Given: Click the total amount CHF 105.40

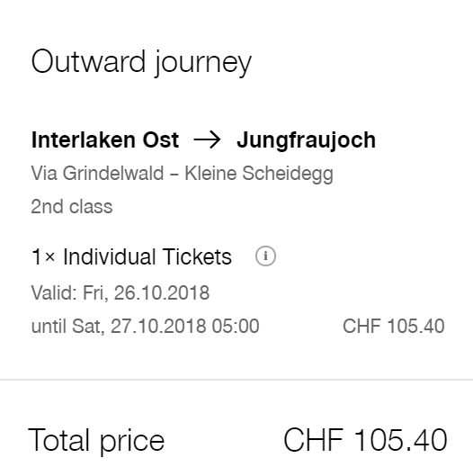Looking at the screenshot, I should pyautogui.click(x=365, y=440).
